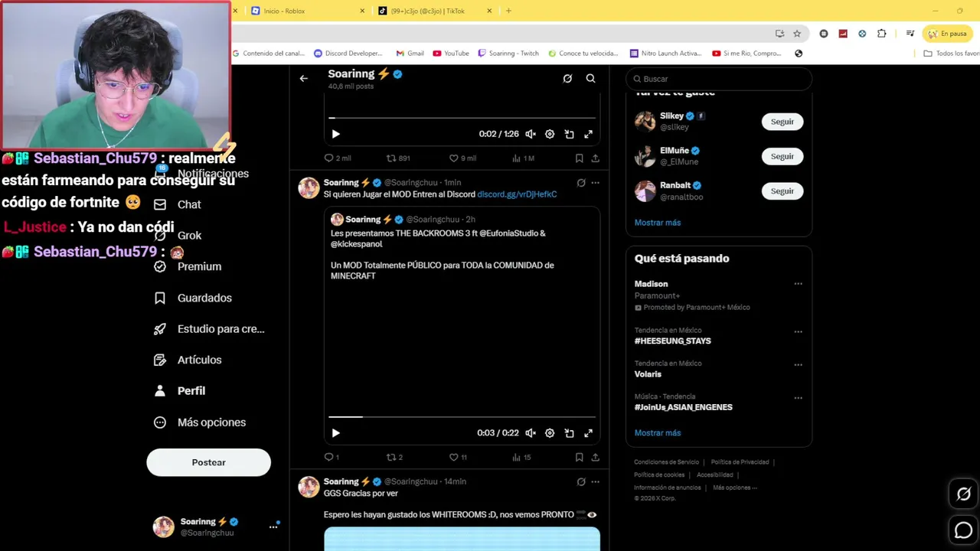Open settings gear on the 1:26 video
The width and height of the screenshot is (980, 551).
pyautogui.click(x=550, y=134)
